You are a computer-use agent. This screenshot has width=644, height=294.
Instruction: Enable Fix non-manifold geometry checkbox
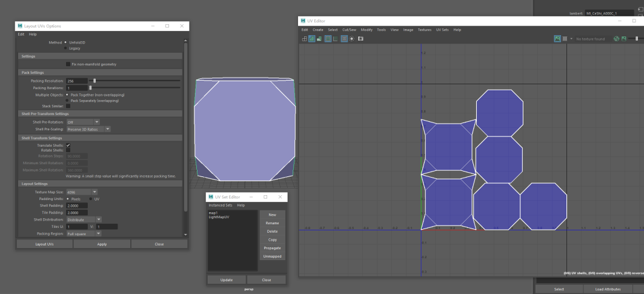[x=68, y=64]
